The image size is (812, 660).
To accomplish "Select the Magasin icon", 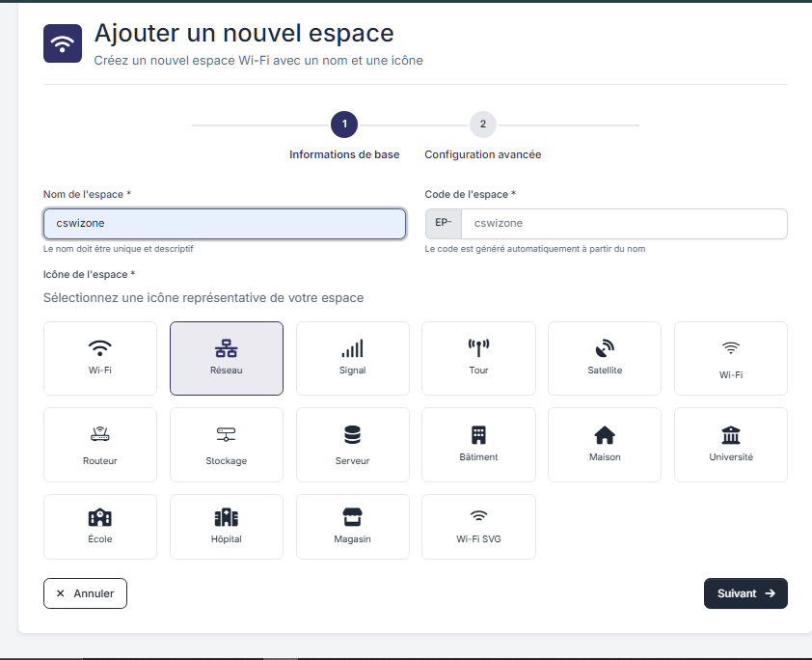I will (x=352, y=527).
